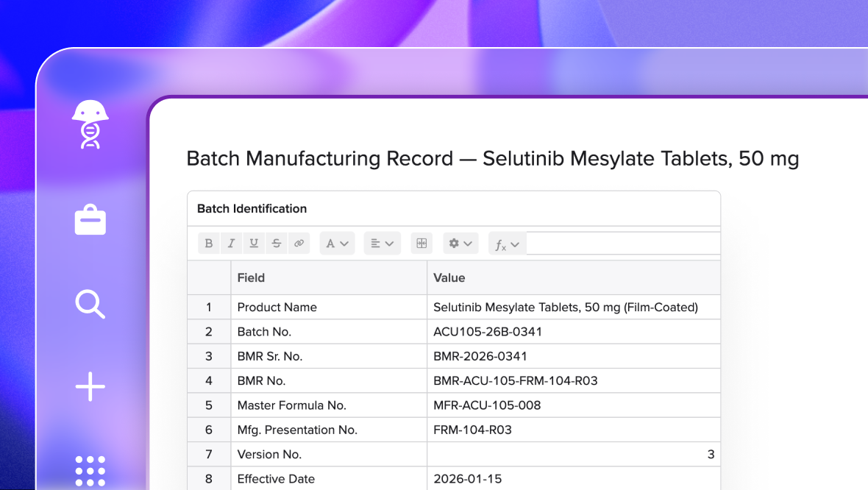The width and height of the screenshot is (868, 490).
Task: Open the apps grid in the sidebar
Action: (x=90, y=471)
